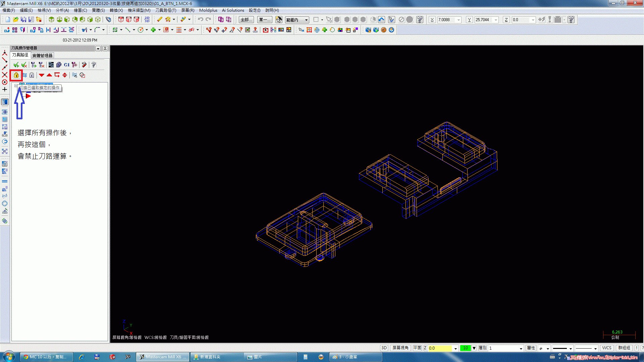Image resolution: width=644 pixels, height=362 pixels.
Task: Click the green color swatch labeled 10
Action: coord(465,348)
